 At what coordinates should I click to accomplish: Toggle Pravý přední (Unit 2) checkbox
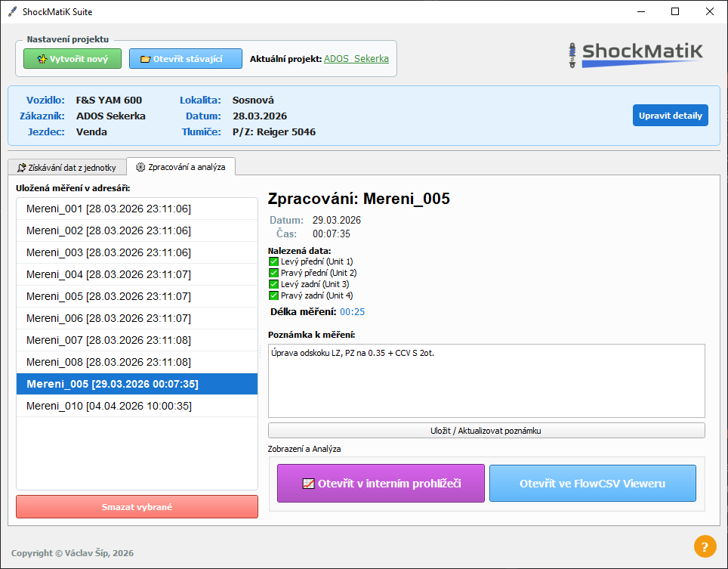click(274, 273)
